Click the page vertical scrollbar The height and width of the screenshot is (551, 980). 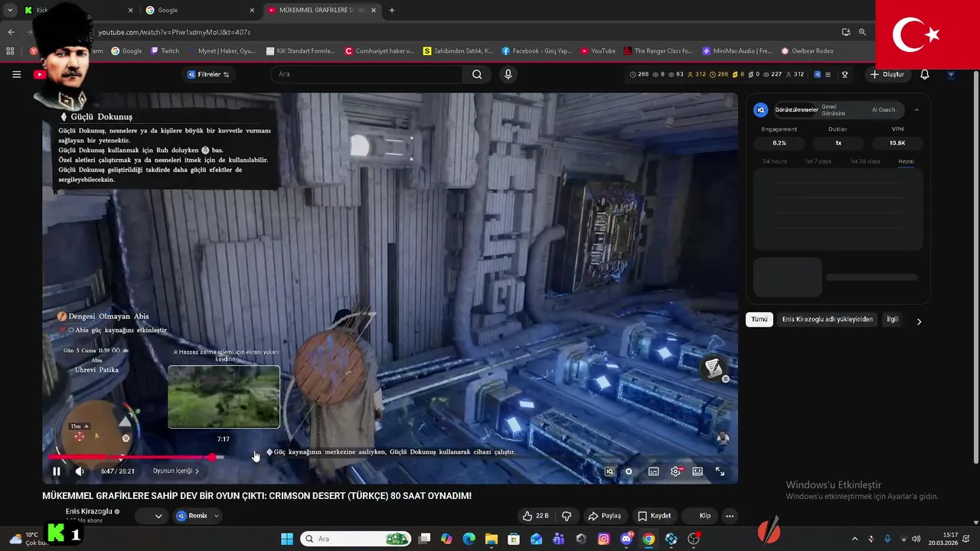[975, 268]
